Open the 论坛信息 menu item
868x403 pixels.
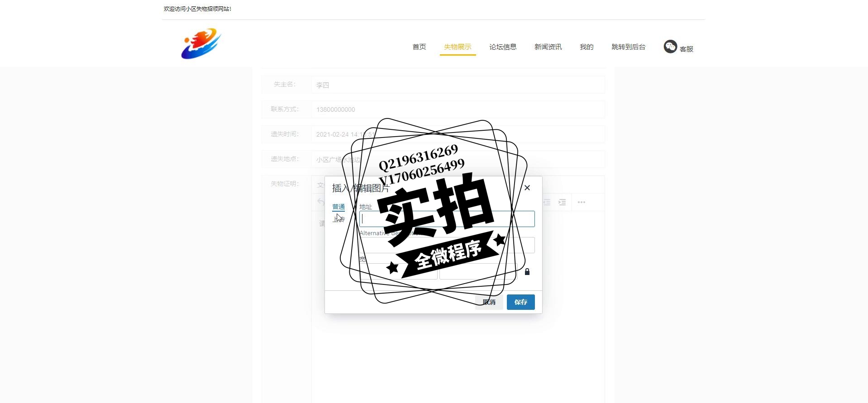coord(503,47)
